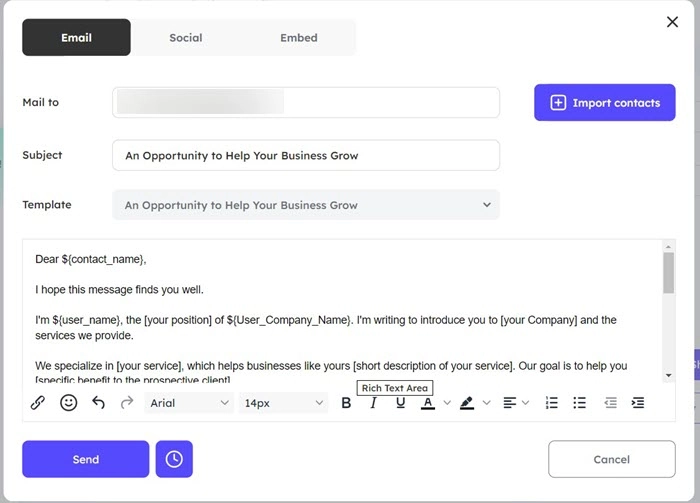The height and width of the screenshot is (503, 700).
Task: Insert a bulleted list
Action: [579, 403]
